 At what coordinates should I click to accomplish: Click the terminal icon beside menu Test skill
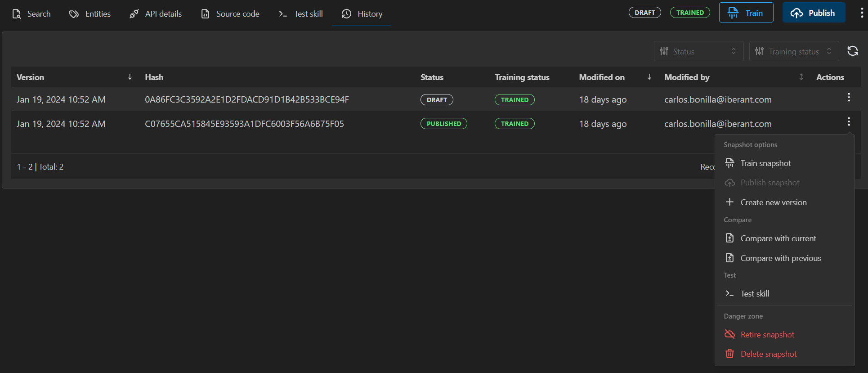point(729,293)
